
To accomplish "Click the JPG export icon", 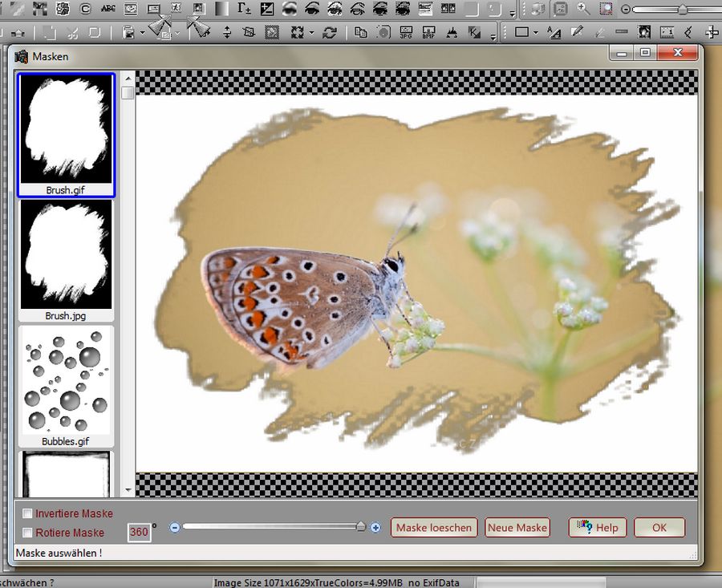I will tap(406, 33).
